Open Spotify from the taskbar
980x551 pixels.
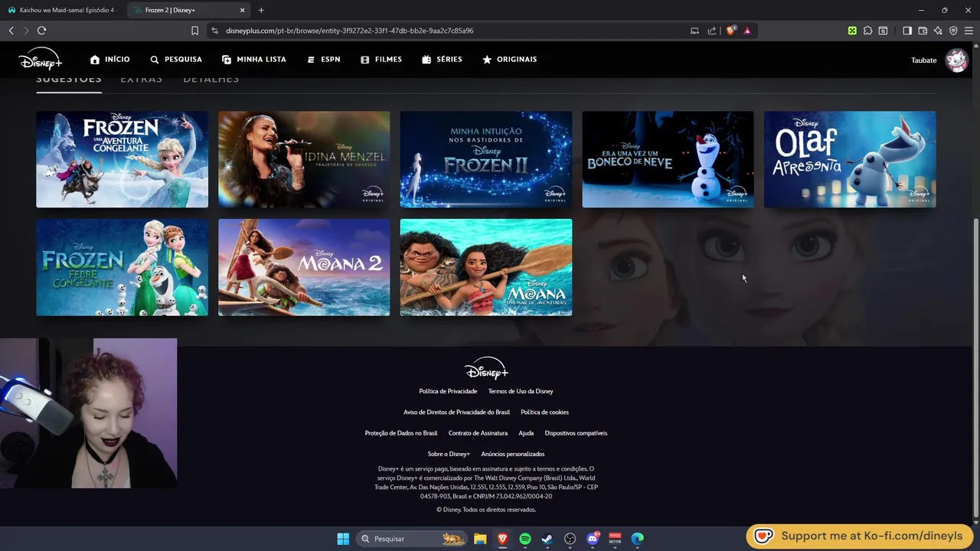pyautogui.click(x=525, y=539)
